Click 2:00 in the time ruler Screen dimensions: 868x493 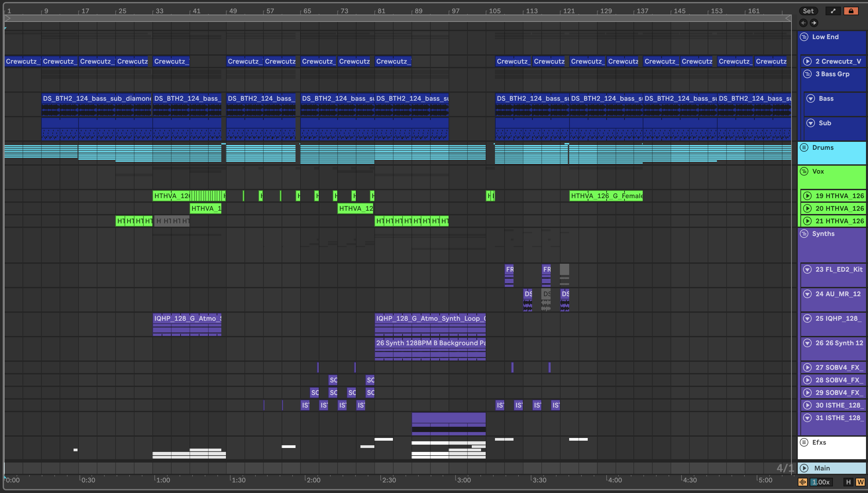coord(313,480)
